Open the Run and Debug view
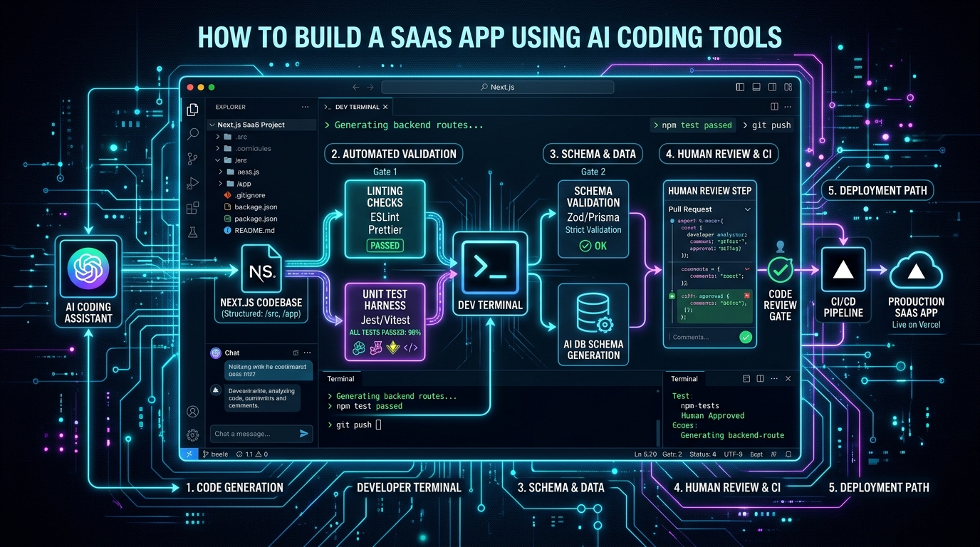This screenshot has height=547, width=980. [192, 183]
